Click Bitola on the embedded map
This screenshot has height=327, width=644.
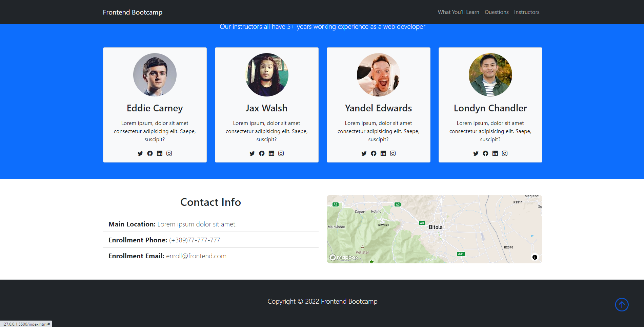pos(435,226)
